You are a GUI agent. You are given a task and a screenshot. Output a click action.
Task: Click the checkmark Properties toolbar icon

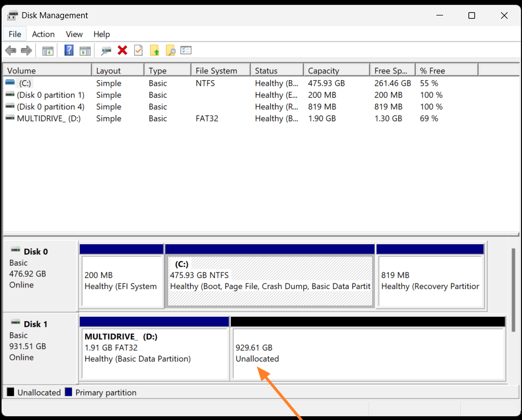click(x=138, y=50)
